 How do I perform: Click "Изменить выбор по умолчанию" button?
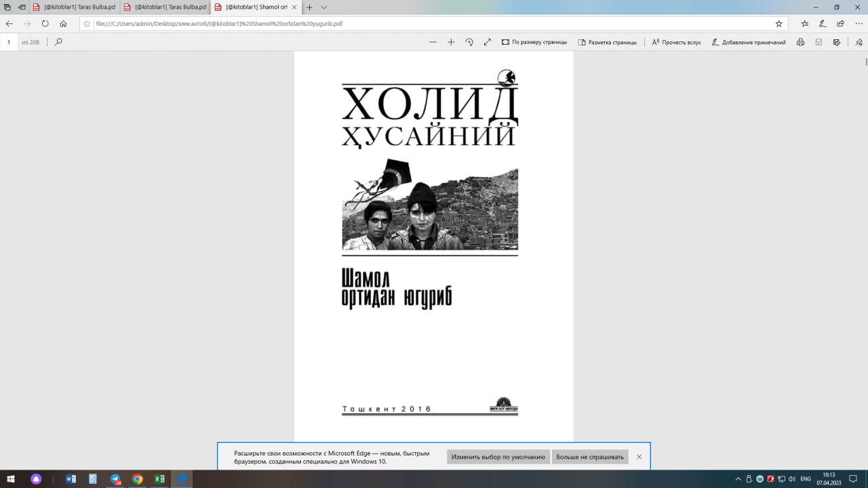[x=498, y=457]
